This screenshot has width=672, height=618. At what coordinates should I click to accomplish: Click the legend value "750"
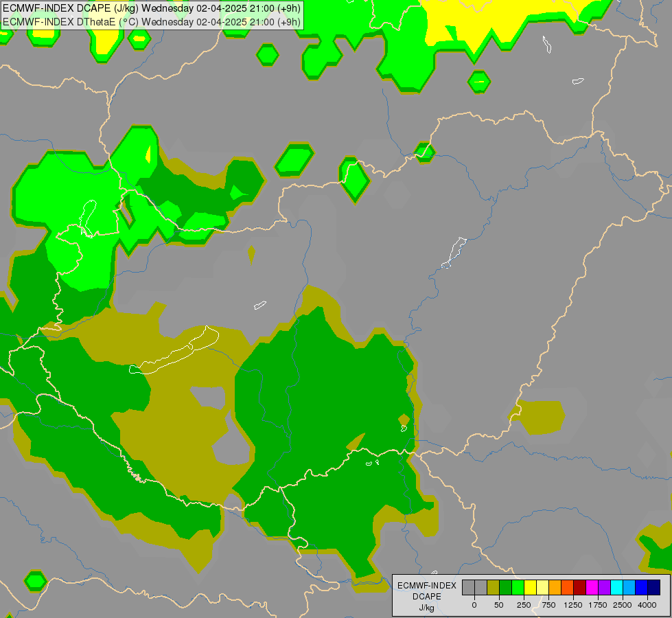point(548,605)
